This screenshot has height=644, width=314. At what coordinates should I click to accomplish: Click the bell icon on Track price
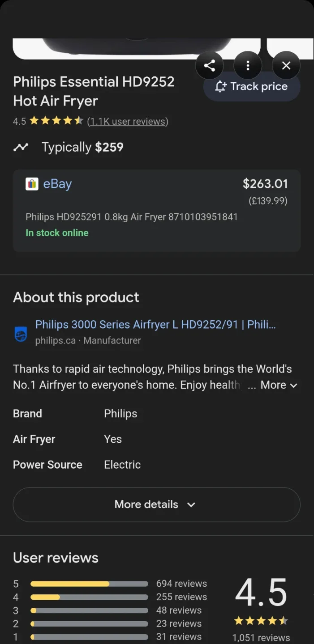click(220, 86)
